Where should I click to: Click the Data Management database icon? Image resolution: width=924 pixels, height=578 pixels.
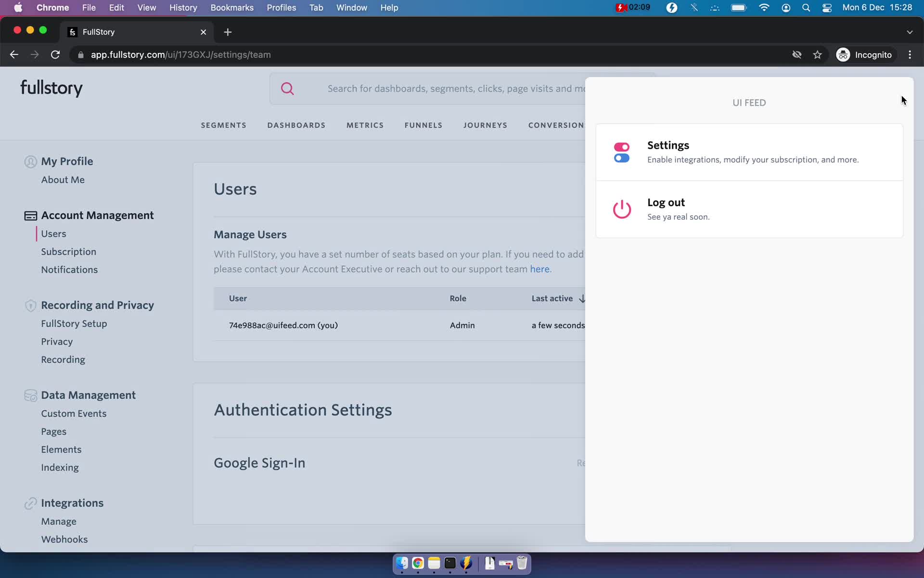point(30,395)
